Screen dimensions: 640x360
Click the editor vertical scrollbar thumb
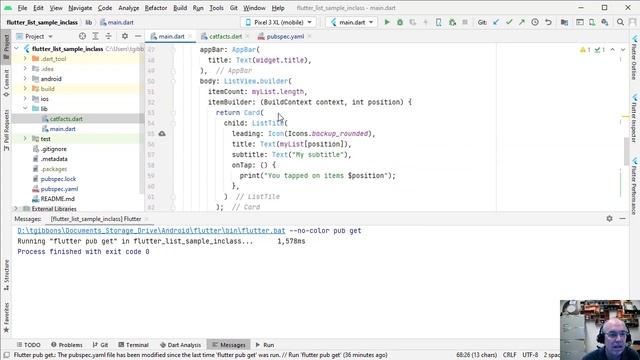627,151
